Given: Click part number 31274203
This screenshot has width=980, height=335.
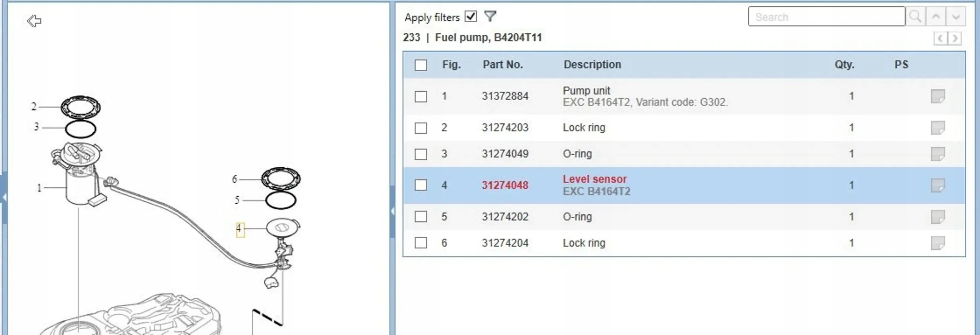Looking at the screenshot, I should coord(505,128).
